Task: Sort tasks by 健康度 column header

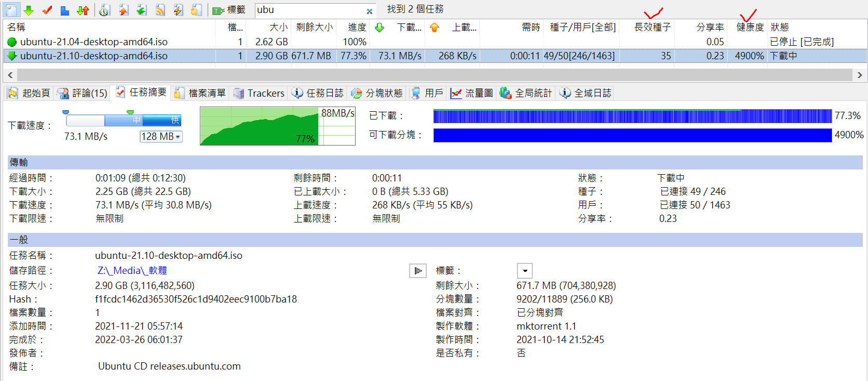Action: 750,27
